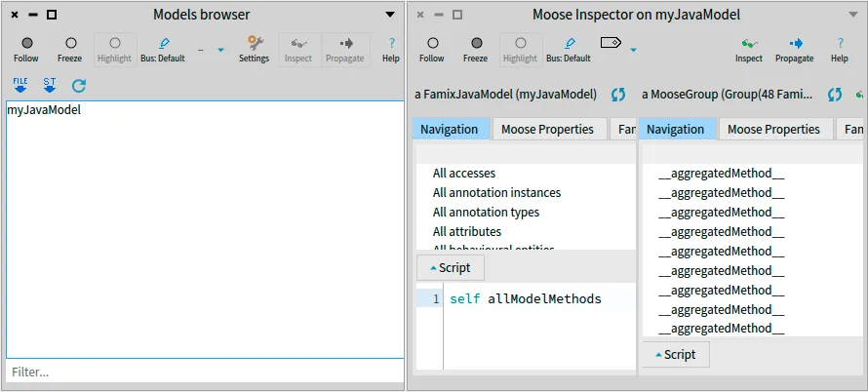Click the blue Propagate arrow in Moose Inspector
The height and width of the screenshot is (392, 868).
pos(795,50)
